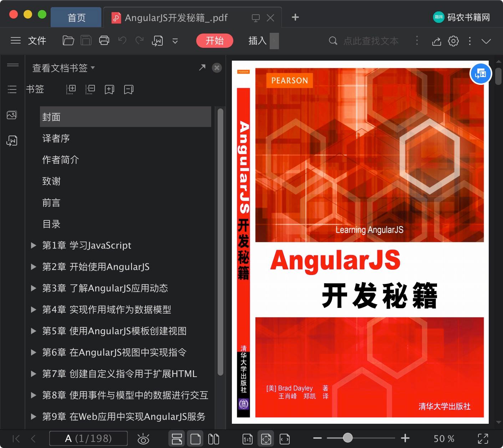This screenshot has width=503, height=448.
Task: Zoom in with plus button
Action: (405, 438)
